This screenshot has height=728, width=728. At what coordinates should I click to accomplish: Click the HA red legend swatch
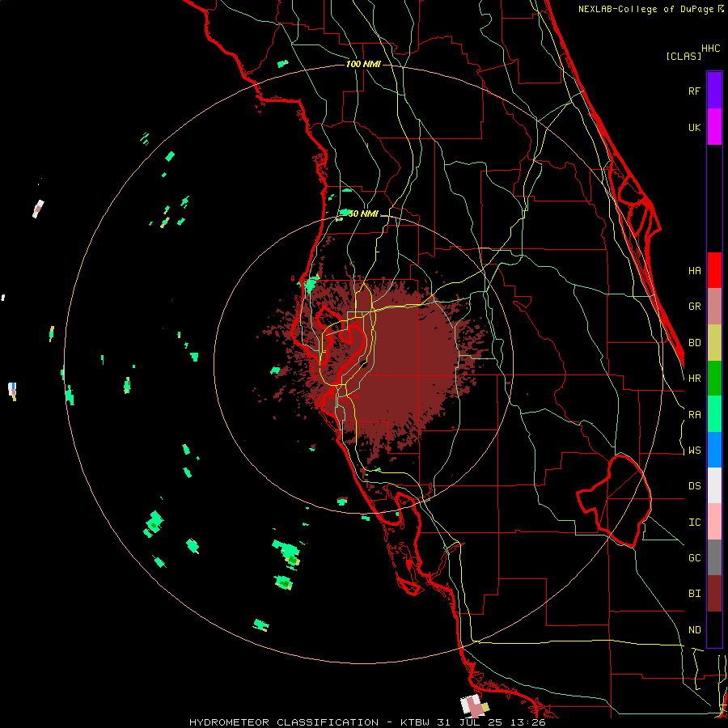click(x=714, y=270)
